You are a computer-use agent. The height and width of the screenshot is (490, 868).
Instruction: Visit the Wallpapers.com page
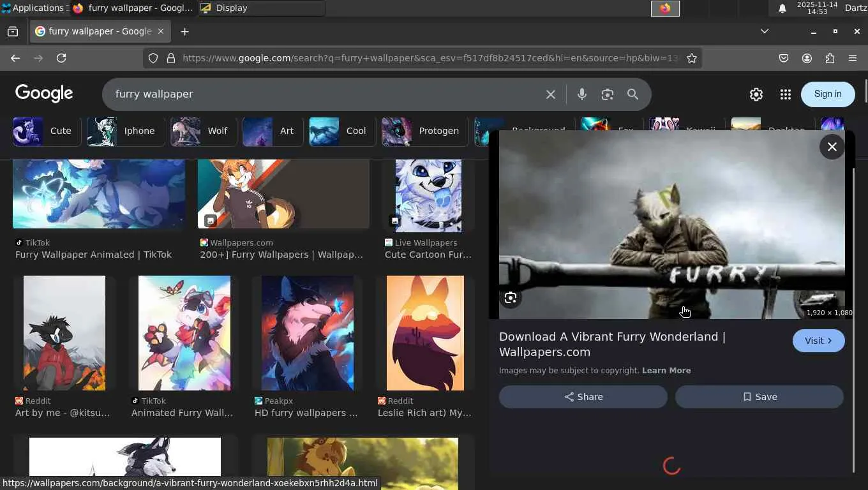(819, 341)
